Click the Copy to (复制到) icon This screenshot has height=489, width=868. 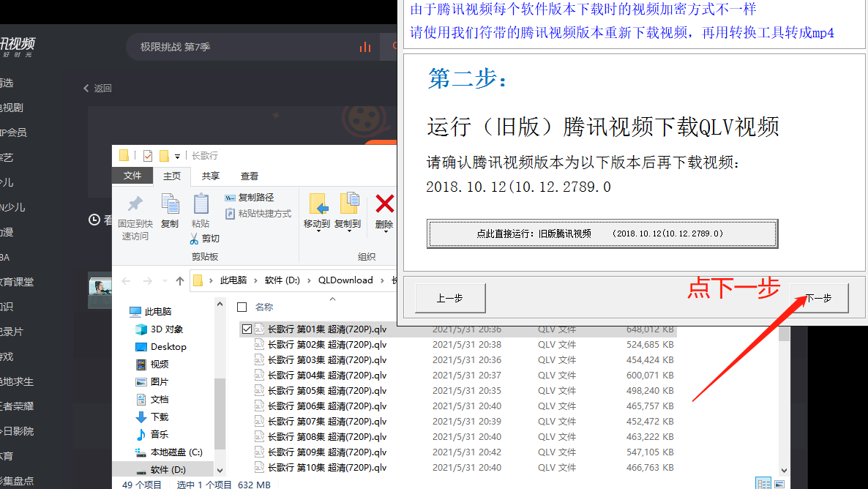point(349,204)
